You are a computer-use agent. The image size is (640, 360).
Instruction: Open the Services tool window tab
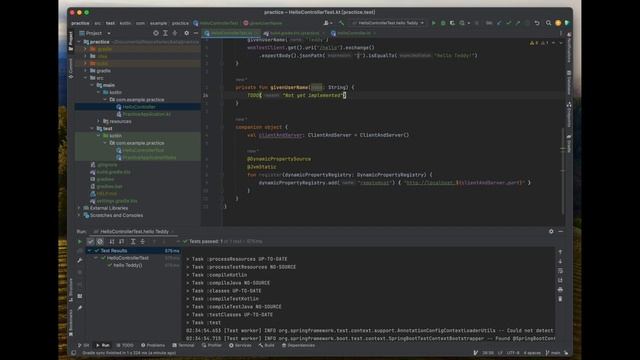[240, 345]
